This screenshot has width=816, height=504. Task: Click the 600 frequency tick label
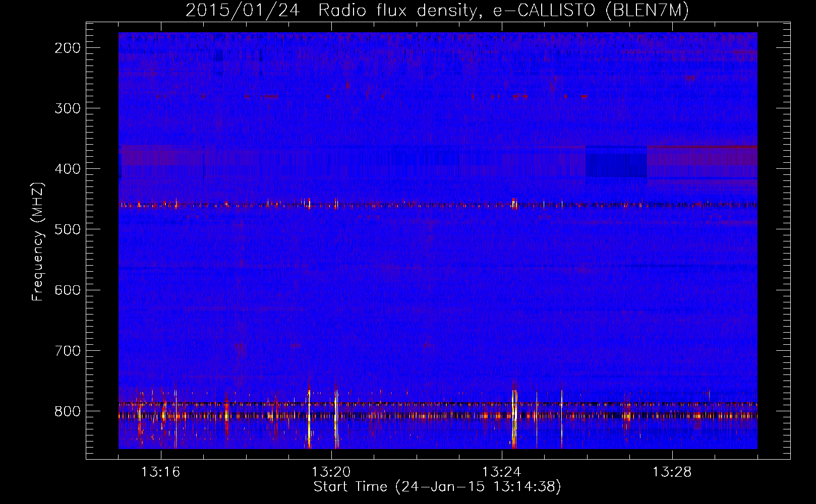point(68,290)
